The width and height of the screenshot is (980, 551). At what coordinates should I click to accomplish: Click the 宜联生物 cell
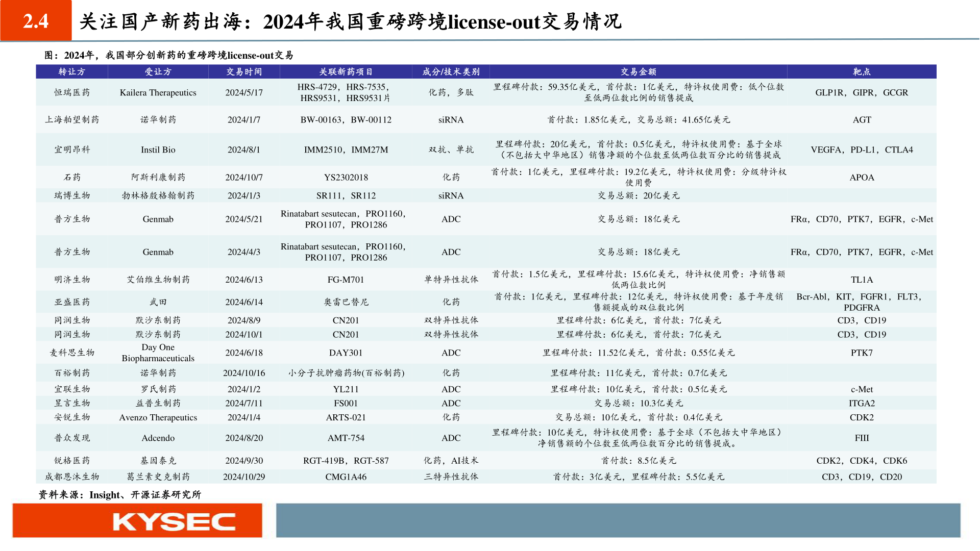point(72,389)
